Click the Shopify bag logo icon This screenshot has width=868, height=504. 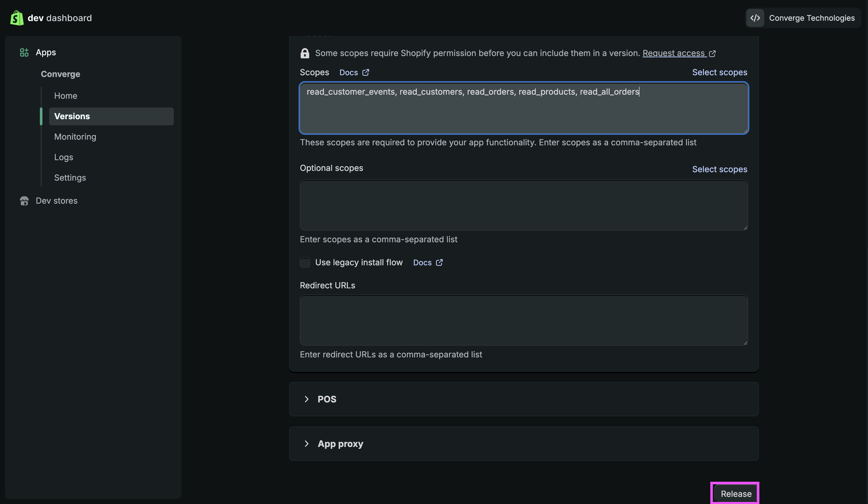point(17,18)
